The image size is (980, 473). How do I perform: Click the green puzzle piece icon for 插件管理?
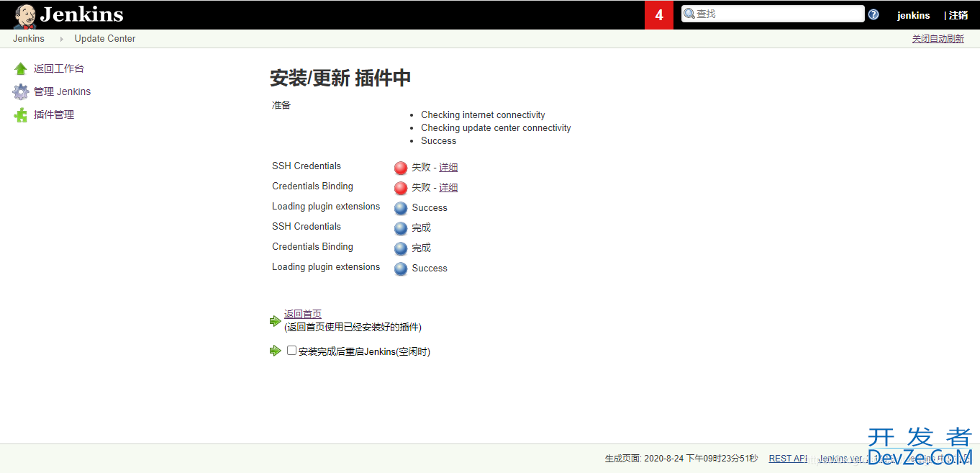(21, 114)
